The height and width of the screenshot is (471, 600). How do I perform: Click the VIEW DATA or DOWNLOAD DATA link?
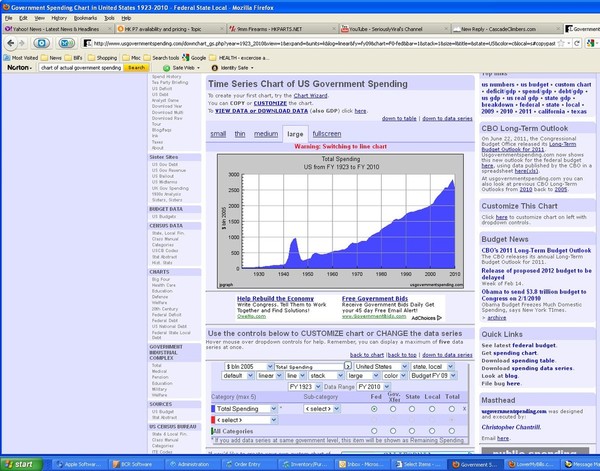click(x=261, y=111)
